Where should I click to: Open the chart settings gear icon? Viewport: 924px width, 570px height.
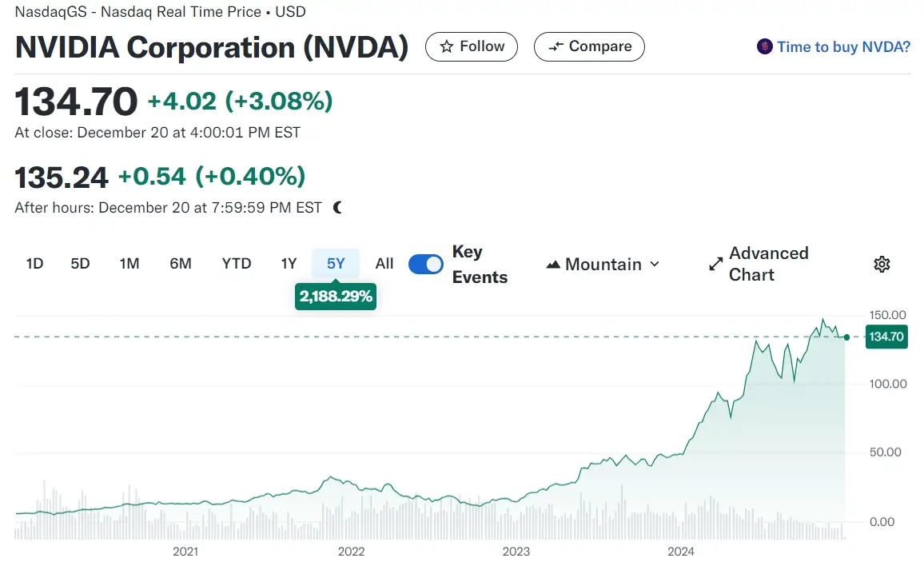[x=882, y=264]
